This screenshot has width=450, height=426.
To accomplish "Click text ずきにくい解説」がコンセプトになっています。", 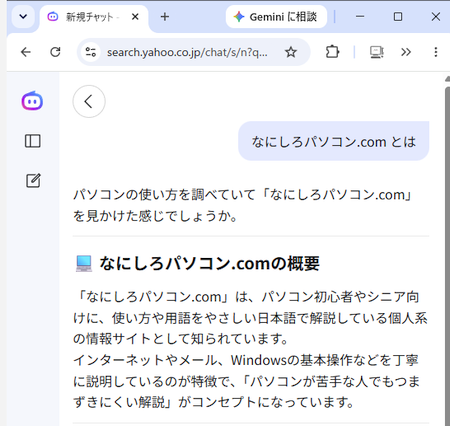I will pyautogui.click(x=213, y=402).
